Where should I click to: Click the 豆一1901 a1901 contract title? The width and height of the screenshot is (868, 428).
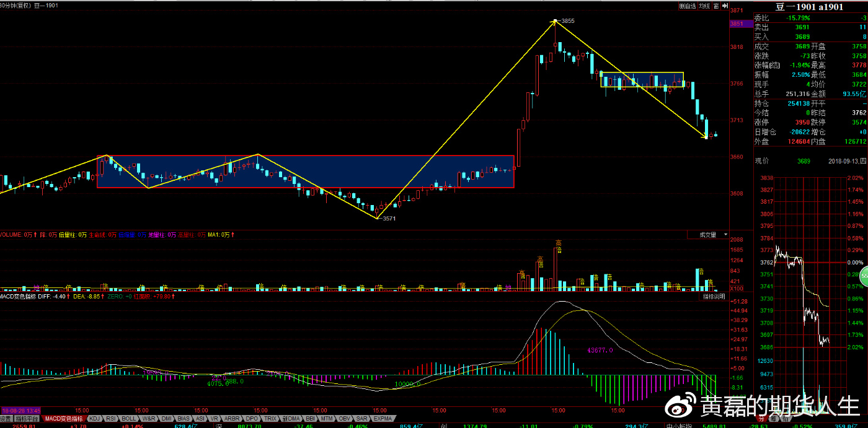click(810, 7)
